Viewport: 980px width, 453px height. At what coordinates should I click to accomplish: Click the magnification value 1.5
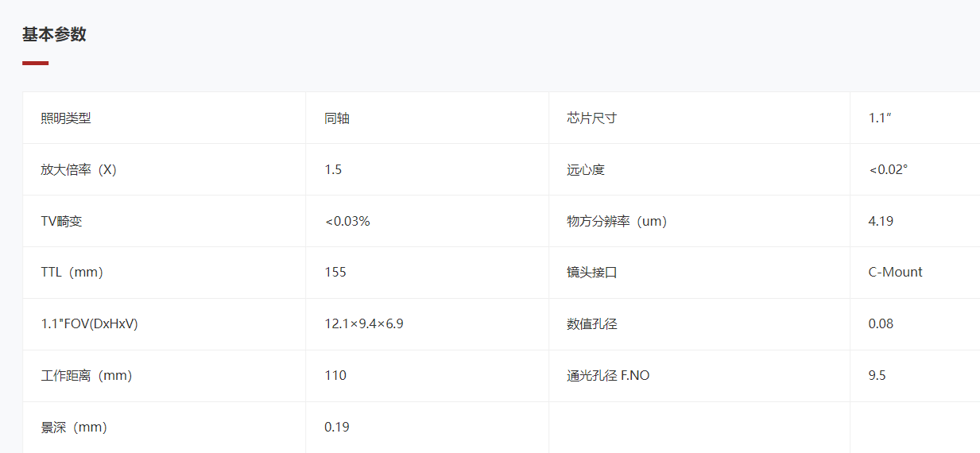pyautogui.click(x=333, y=170)
